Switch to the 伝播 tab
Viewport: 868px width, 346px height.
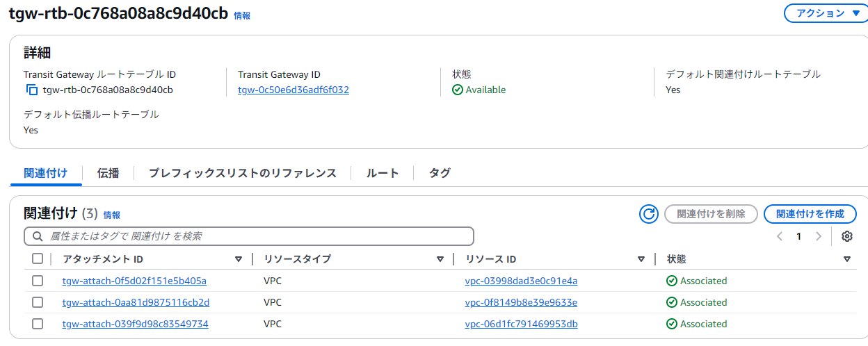tap(108, 173)
